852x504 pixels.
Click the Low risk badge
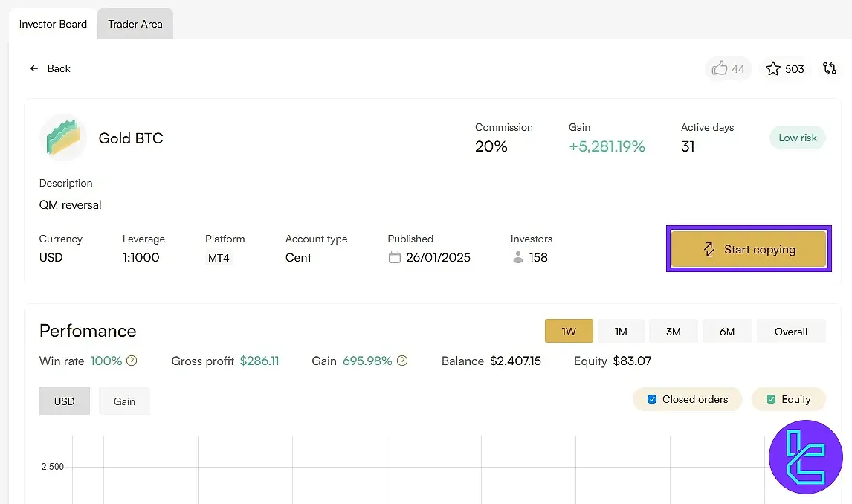797,138
